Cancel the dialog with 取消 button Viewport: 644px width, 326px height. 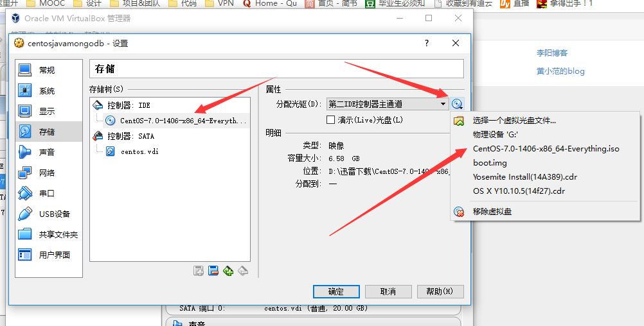coord(388,291)
